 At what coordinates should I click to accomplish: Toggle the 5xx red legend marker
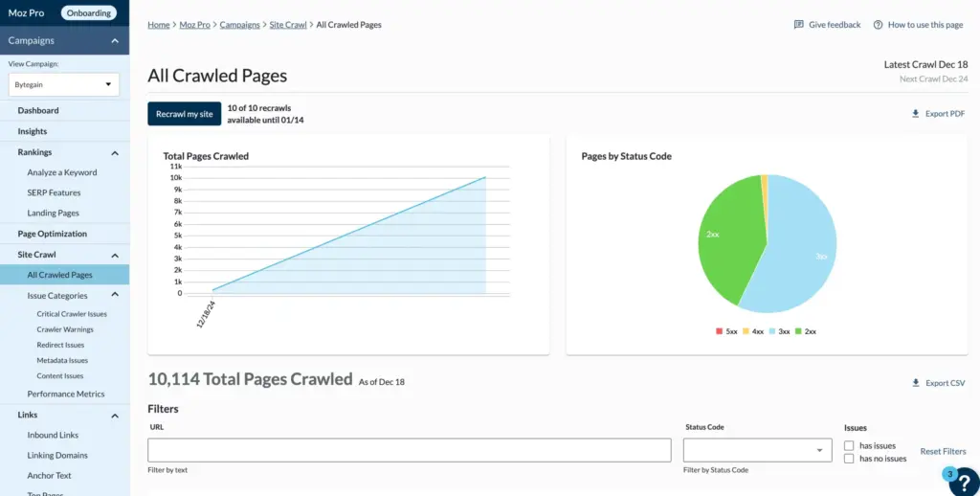720,331
